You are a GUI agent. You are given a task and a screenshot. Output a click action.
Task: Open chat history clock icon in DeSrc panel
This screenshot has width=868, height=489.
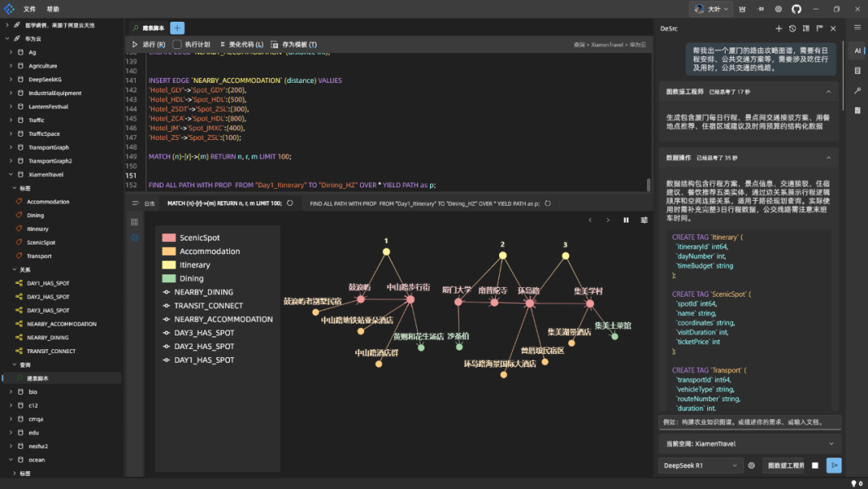click(x=792, y=28)
